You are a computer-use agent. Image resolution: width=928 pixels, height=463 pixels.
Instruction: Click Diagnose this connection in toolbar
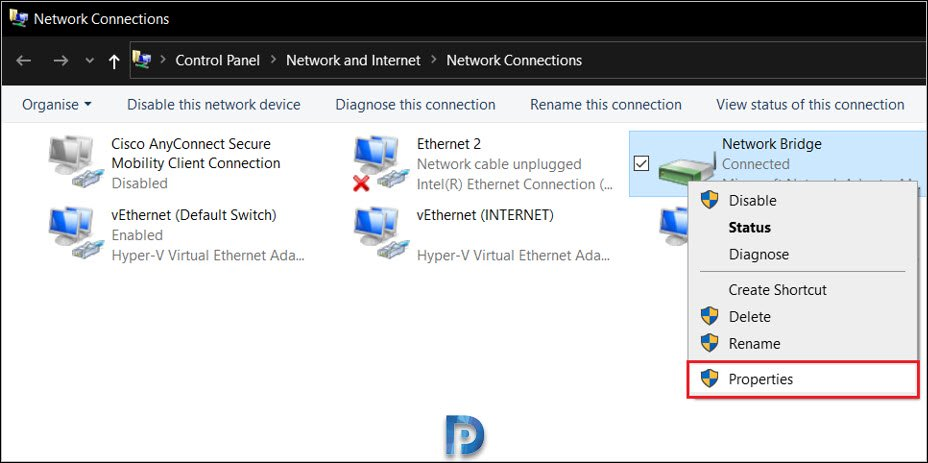click(x=415, y=105)
